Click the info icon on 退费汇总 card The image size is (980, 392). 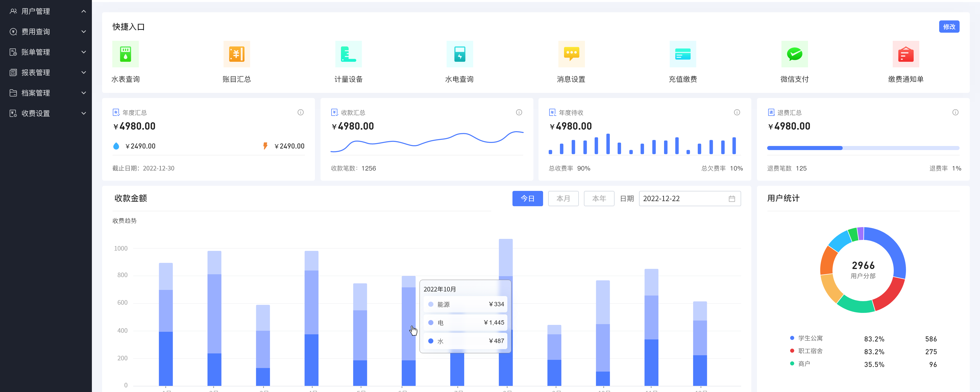[955, 112]
